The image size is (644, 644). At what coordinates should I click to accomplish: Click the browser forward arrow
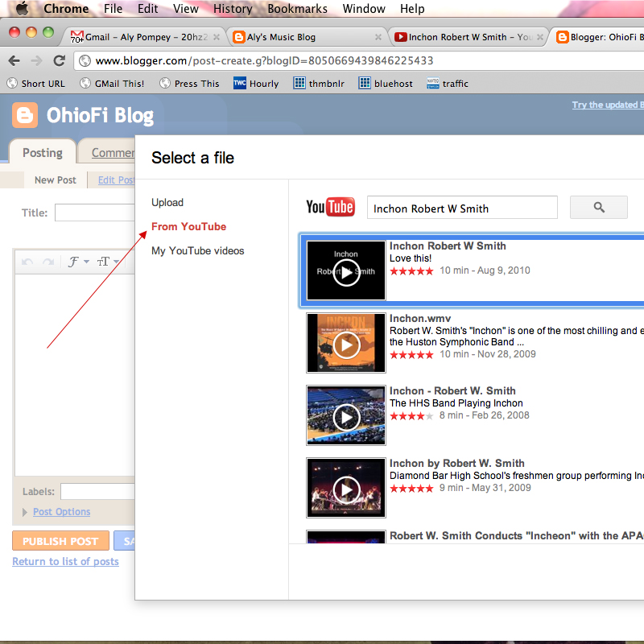point(36,61)
